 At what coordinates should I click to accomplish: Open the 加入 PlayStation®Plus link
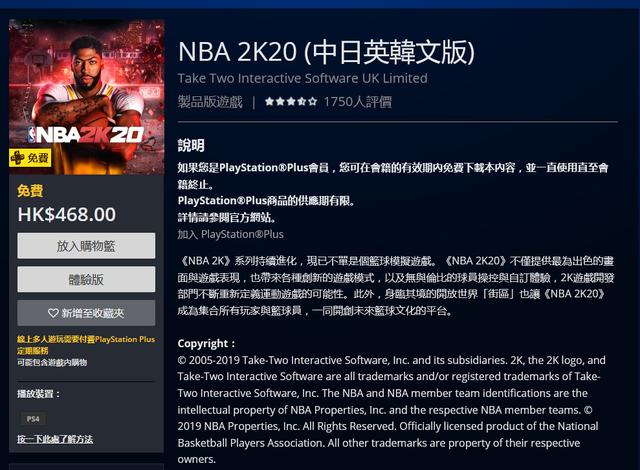[230, 234]
